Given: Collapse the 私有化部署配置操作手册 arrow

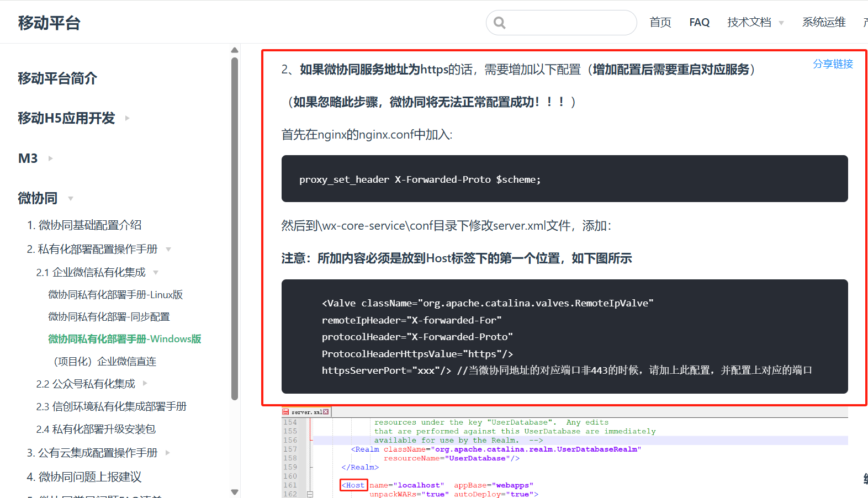Looking at the screenshot, I should click(168, 250).
